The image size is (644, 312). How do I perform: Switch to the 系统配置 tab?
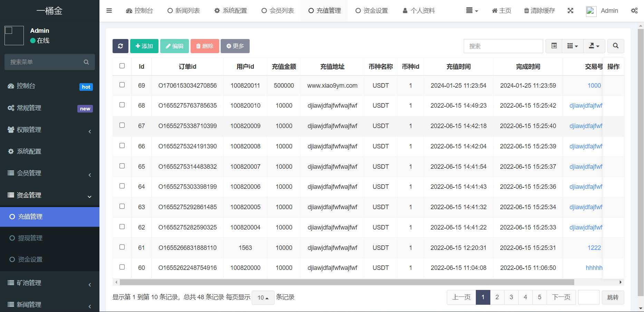point(231,11)
